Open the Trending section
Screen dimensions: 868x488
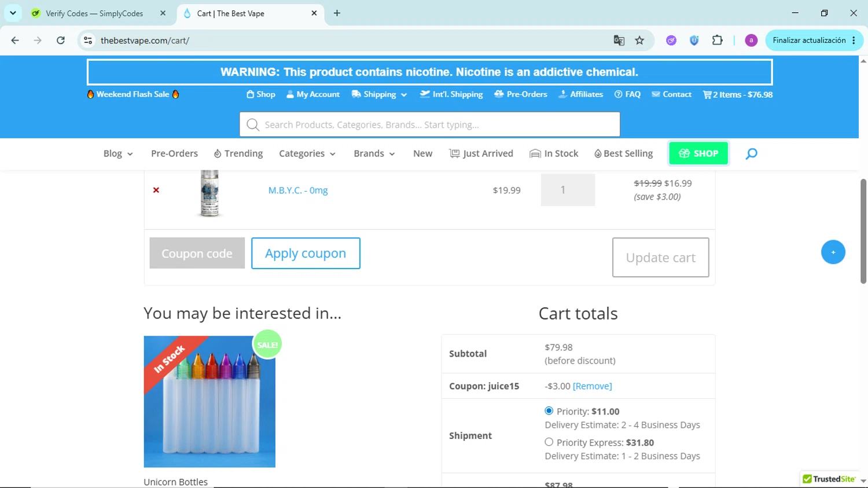[x=238, y=153]
